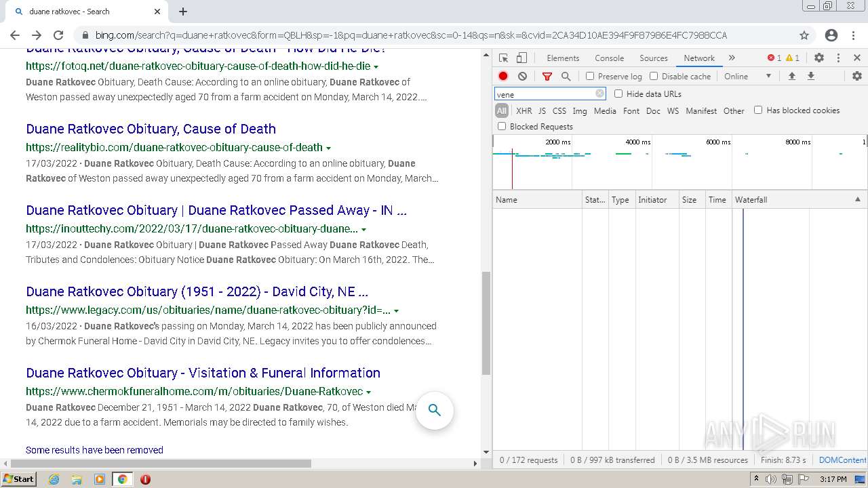Import HAR file with upload arrow
Image resolution: width=868 pixels, height=488 pixels.
click(x=791, y=77)
